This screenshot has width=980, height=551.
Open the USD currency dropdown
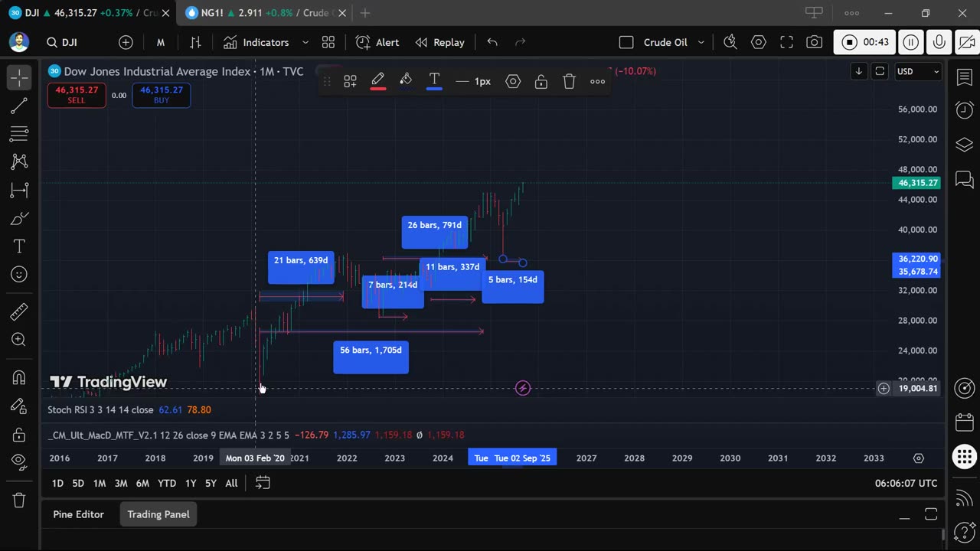pos(918,71)
